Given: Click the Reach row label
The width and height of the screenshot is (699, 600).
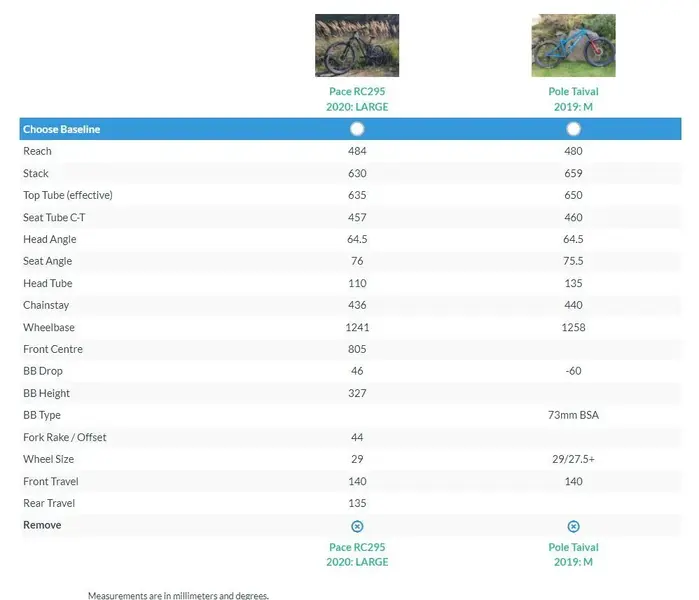Looking at the screenshot, I should [x=37, y=151].
